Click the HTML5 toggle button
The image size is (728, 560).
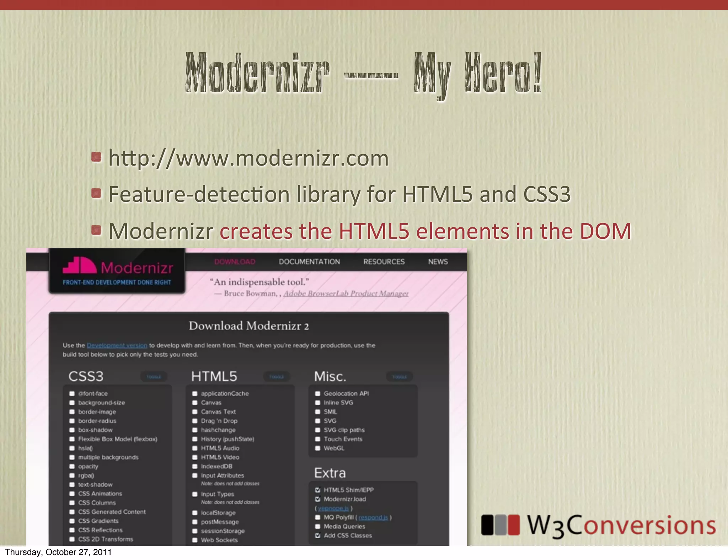point(277,377)
